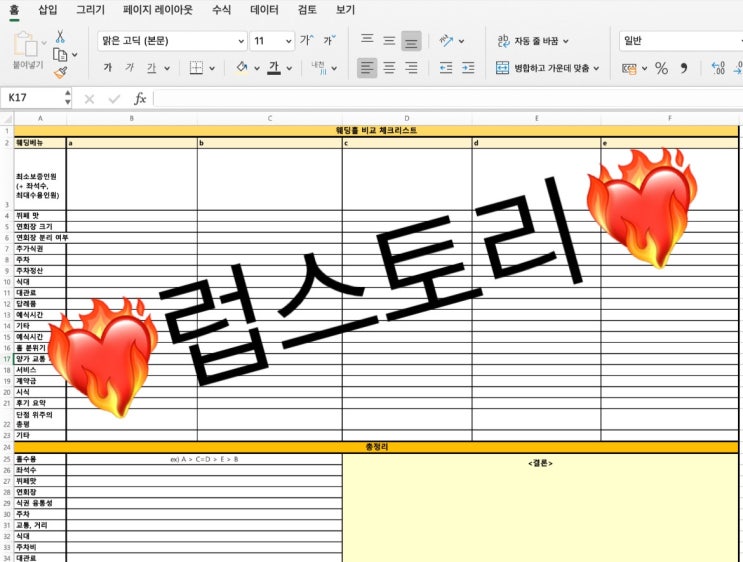The image size is (743, 562).
Task: Toggle Italic formatting (slanted 가)
Action: click(130, 68)
